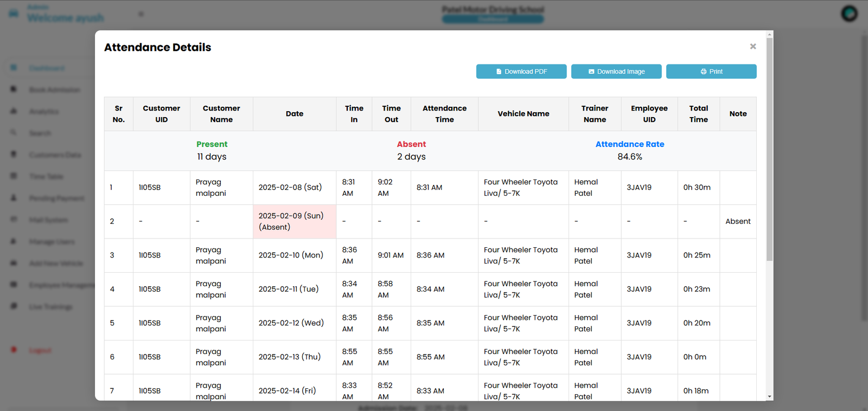Click the Download PDF button
The height and width of the screenshot is (411, 868).
click(x=521, y=72)
